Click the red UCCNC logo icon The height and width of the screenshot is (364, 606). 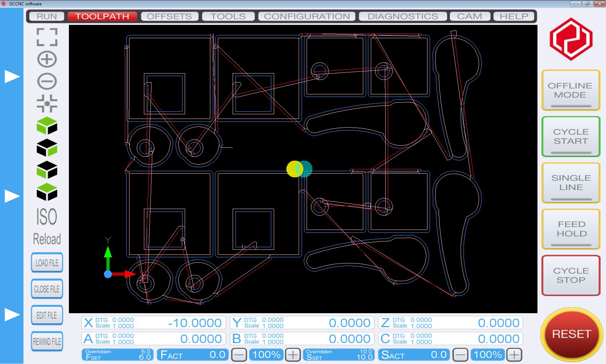(571, 39)
